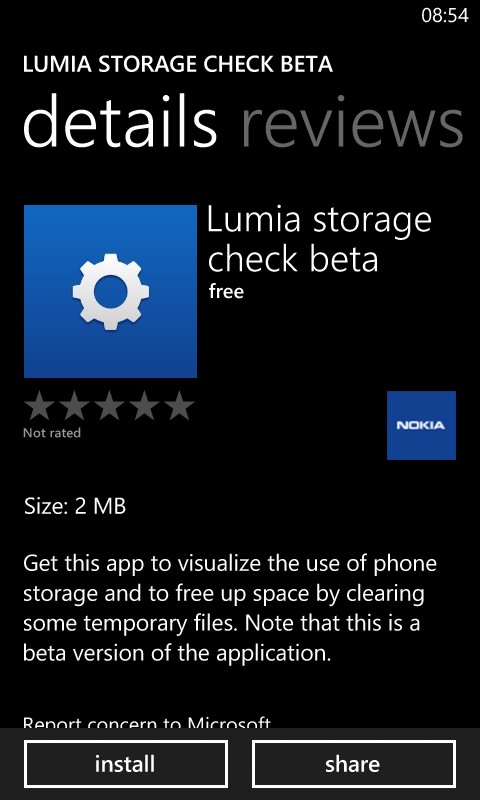This screenshot has height=800, width=480.
Task: Tap the blue gear app tile
Action: [110, 291]
